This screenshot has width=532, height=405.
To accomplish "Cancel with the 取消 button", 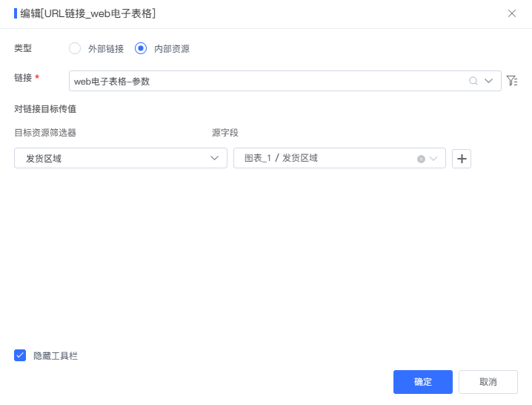I will point(488,382).
